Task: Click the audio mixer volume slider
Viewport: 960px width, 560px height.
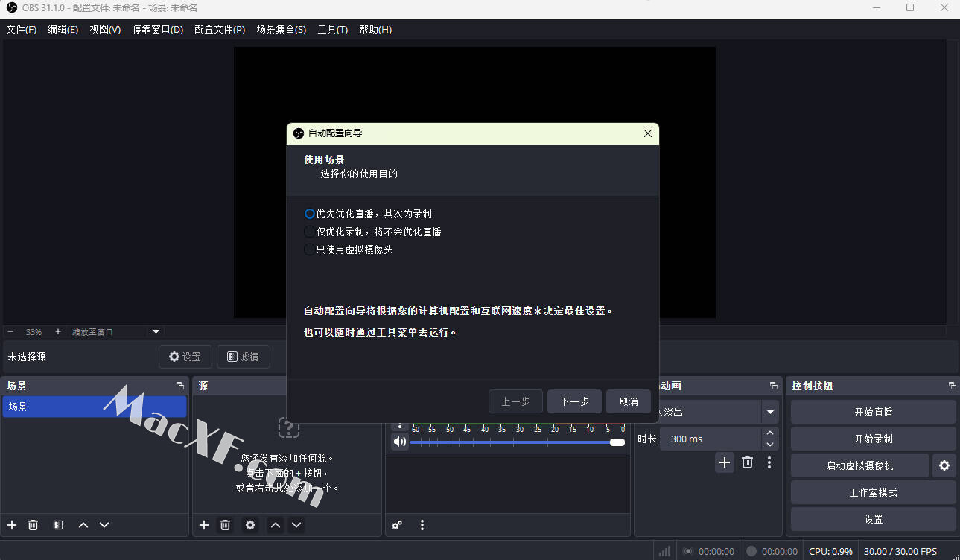Action: tap(517, 442)
